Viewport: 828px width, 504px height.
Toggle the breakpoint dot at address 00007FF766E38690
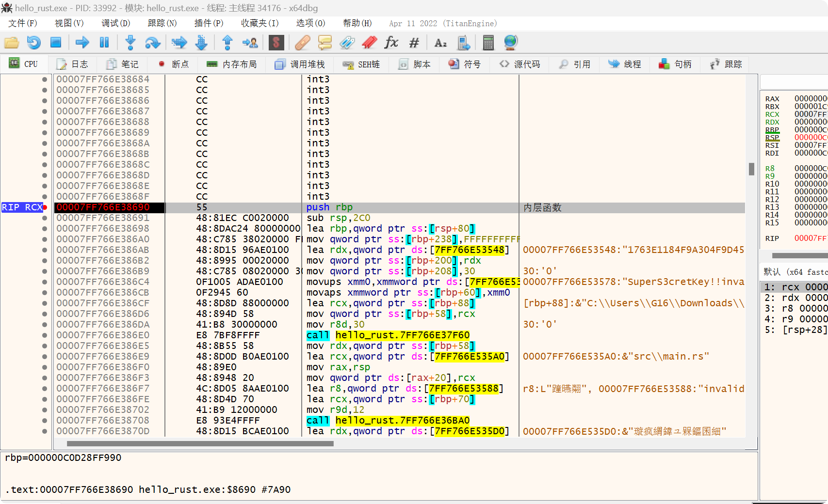click(x=45, y=207)
